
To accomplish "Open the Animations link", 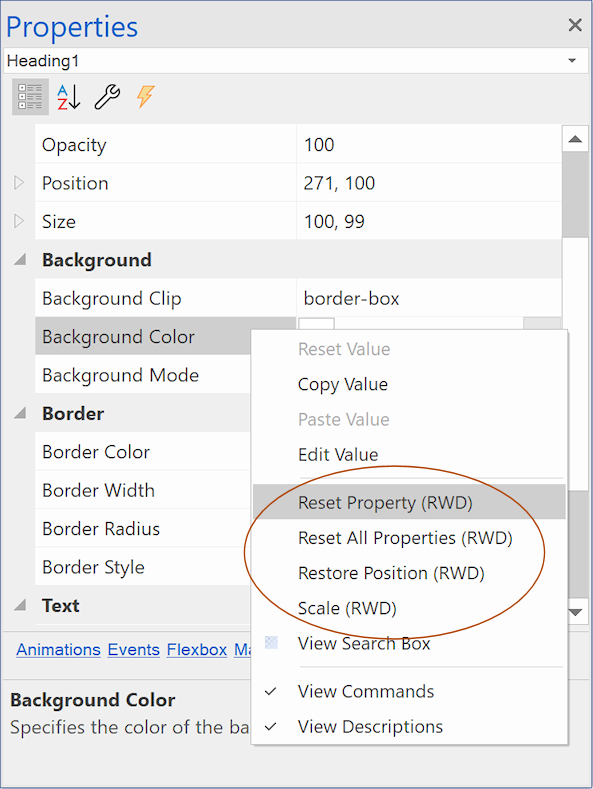I will [58, 650].
